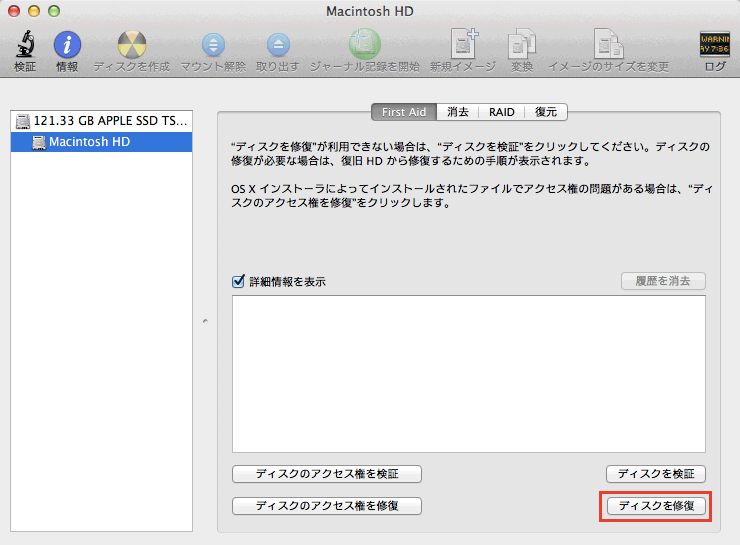Click the red close window button
Image resolution: width=740 pixels, height=545 pixels.
(14, 10)
